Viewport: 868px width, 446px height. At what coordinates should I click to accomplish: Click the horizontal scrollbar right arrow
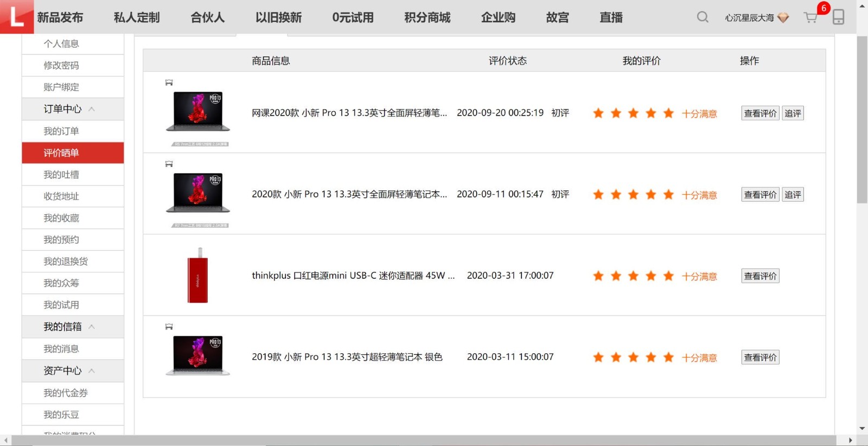[851, 440]
